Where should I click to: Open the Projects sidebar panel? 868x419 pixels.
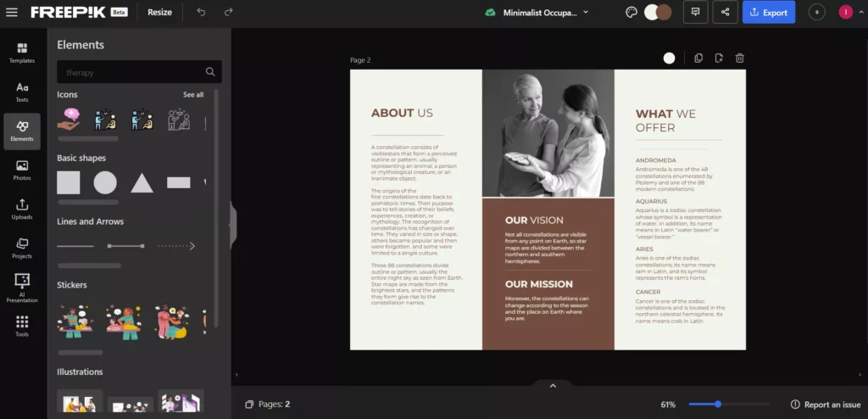22,249
